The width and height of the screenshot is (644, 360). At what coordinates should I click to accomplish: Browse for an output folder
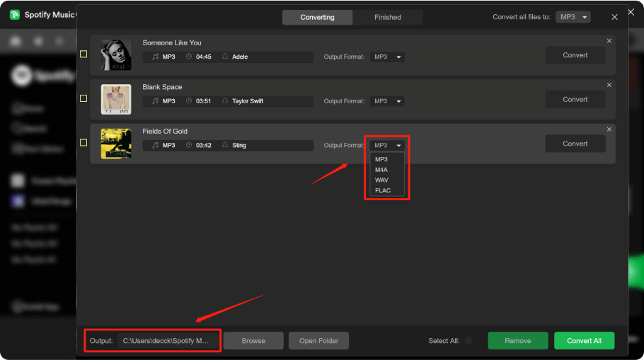pyautogui.click(x=253, y=341)
